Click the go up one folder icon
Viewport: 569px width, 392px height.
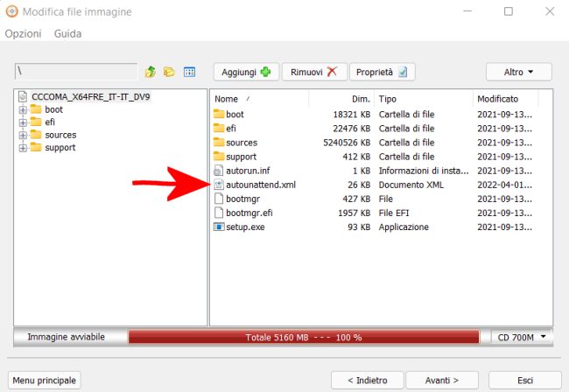(150, 72)
